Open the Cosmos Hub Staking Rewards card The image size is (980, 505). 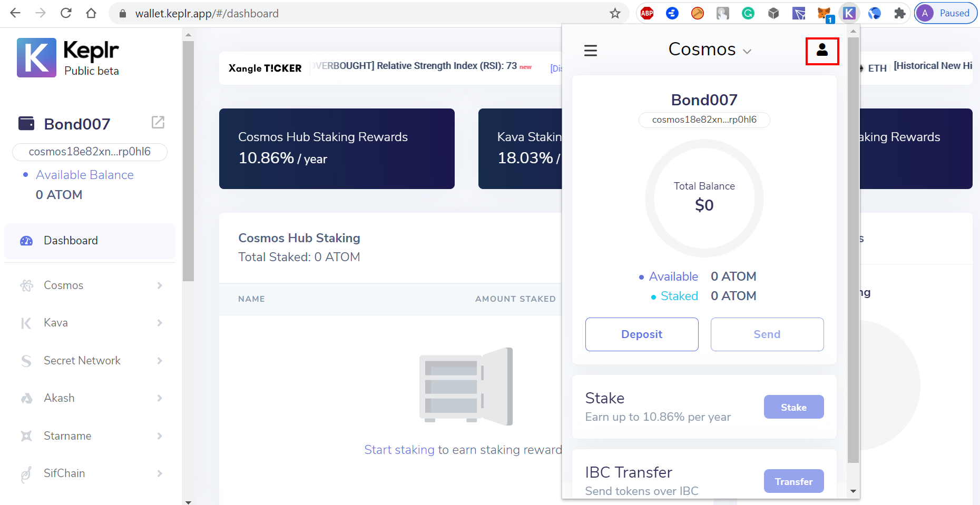click(x=337, y=148)
